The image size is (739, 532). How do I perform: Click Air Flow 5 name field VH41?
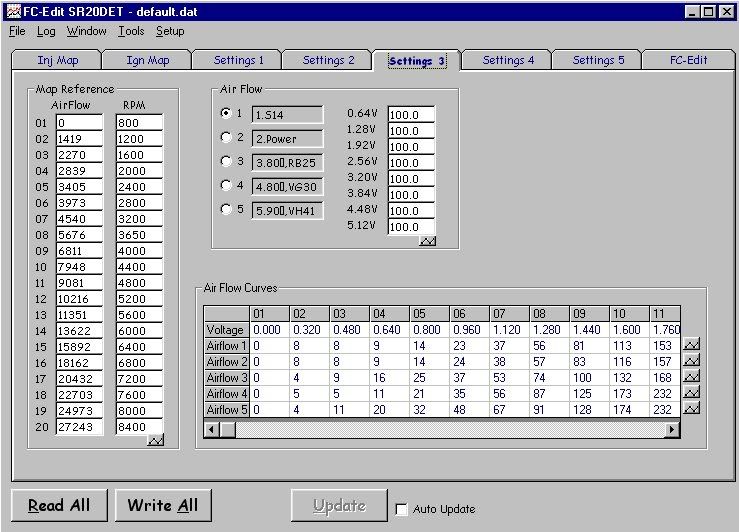[x=287, y=211]
